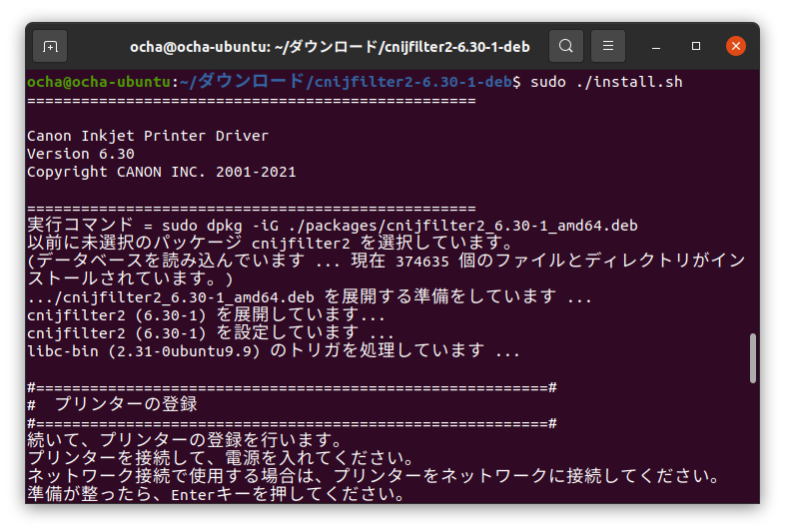The width and height of the screenshot is (785, 532).
Task: Click the 'を展開する準備をしています' line
Action: point(309,296)
